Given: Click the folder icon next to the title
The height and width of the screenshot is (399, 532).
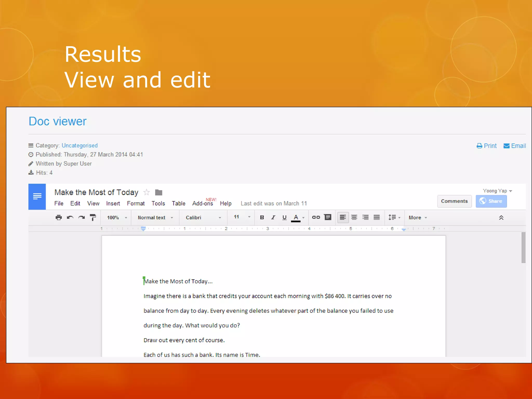Looking at the screenshot, I should coord(158,192).
